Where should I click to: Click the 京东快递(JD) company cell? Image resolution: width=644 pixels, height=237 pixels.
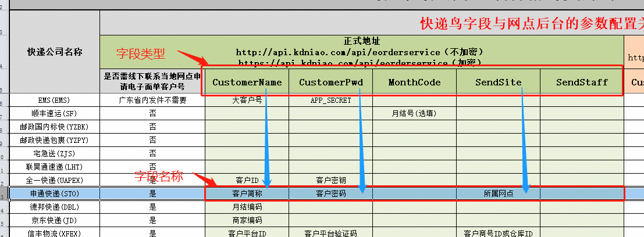coord(54,220)
